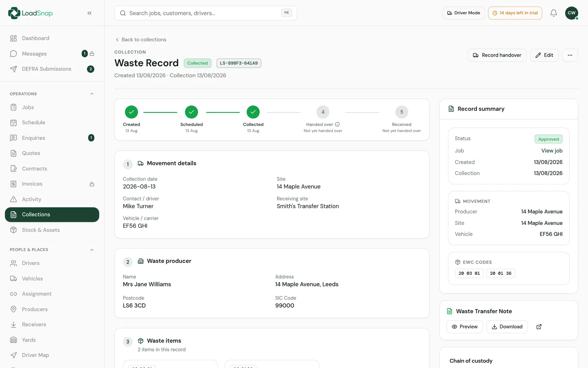Click Back to collections link
588x368 pixels.
(x=141, y=39)
